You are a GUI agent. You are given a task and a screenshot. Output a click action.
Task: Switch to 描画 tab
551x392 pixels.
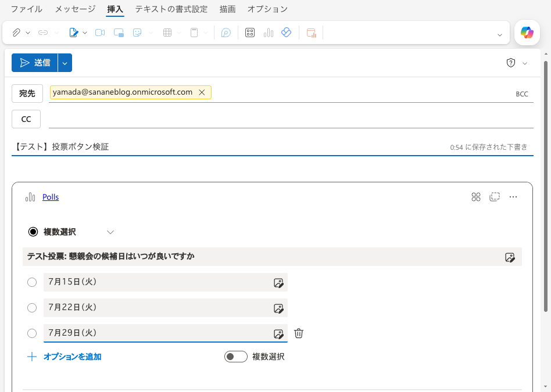228,9
